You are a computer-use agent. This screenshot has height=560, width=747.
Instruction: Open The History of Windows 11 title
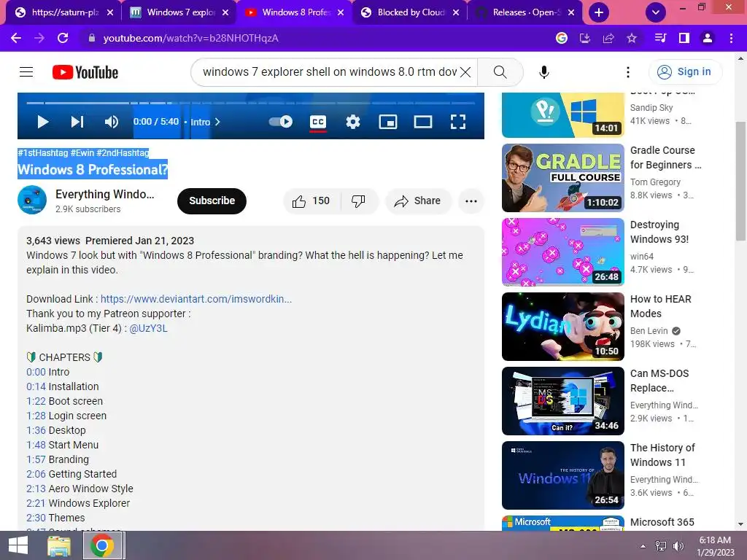click(x=662, y=455)
